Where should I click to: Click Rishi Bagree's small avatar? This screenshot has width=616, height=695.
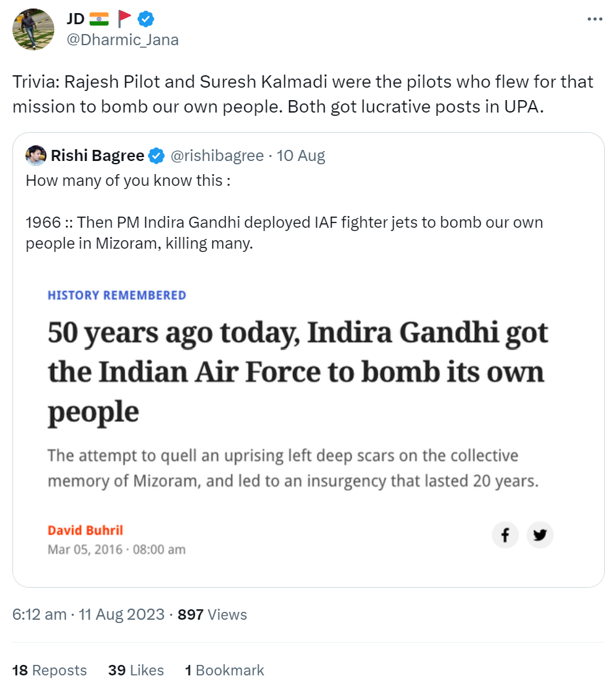36,156
